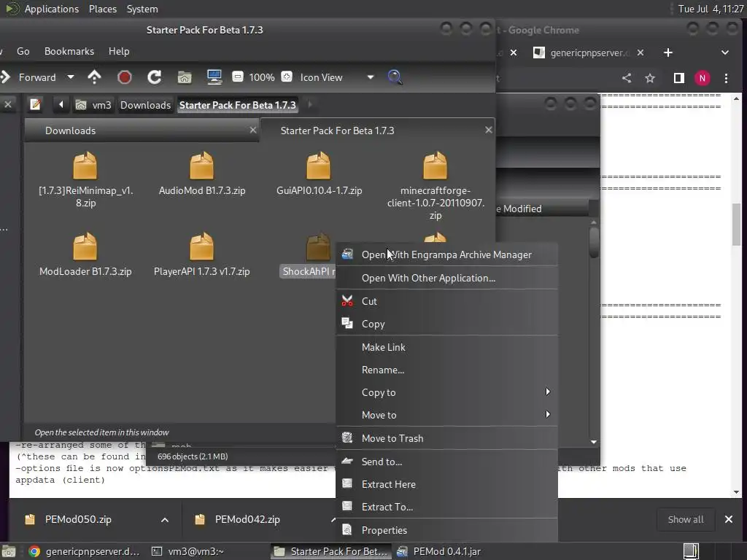Choose Open With Other Application…
The width and height of the screenshot is (747, 560).
(447, 278)
